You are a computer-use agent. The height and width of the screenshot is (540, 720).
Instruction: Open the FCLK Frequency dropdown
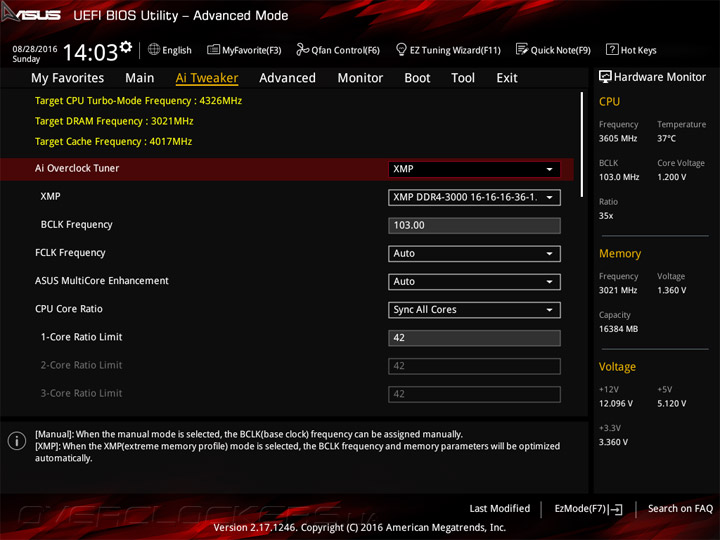474,253
